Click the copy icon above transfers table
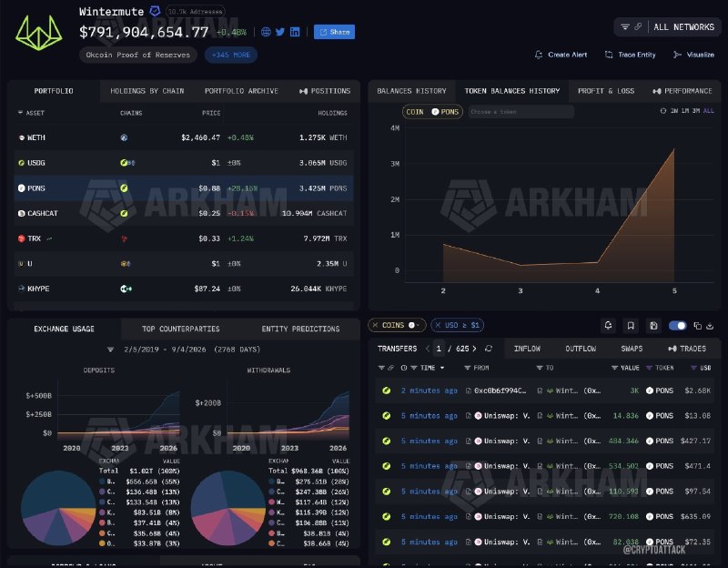The image size is (728, 568). pos(697,326)
